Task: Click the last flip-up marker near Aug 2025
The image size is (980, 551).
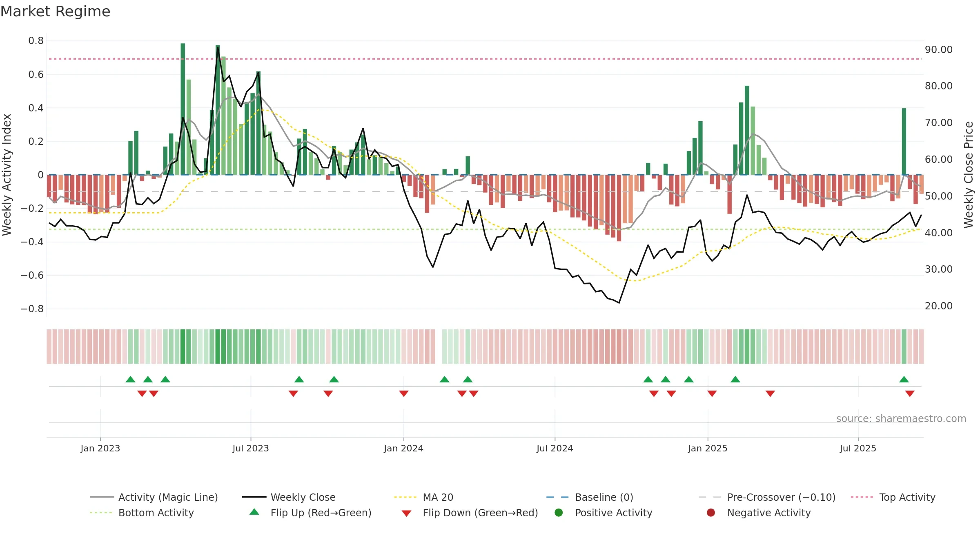Action: click(x=904, y=379)
